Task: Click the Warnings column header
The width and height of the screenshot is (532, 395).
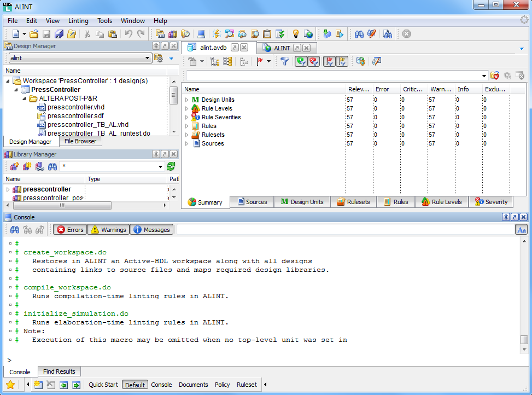Action: pos(441,89)
